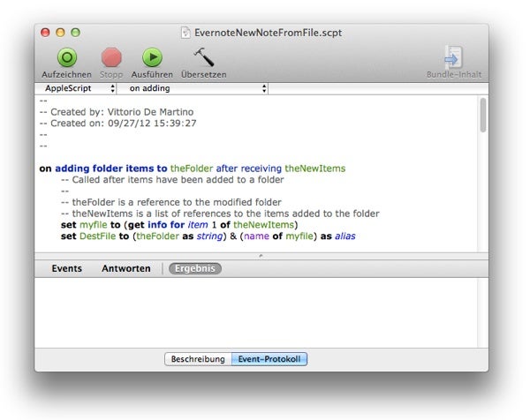Click the red Stopp icon
This screenshot has height=420, width=530.
point(111,57)
